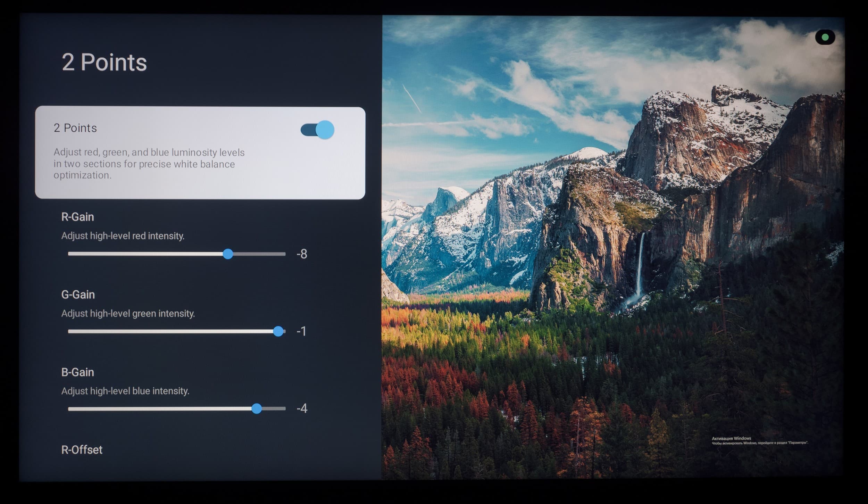Open the R-Offset setting
Screen dimensions: 868x504
(x=82, y=450)
